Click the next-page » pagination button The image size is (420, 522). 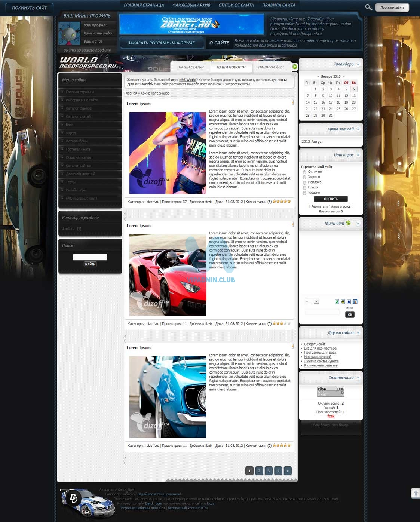(288, 471)
